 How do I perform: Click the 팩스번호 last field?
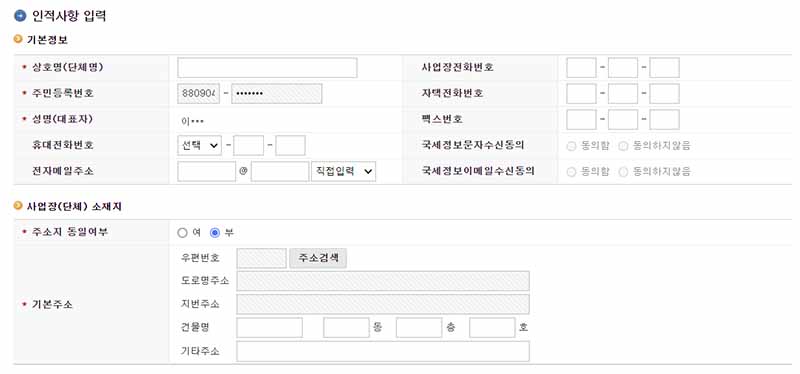click(x=664, y=119)
